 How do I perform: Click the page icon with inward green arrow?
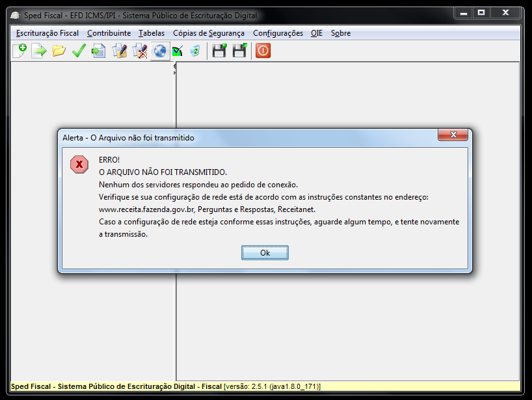pos(98,51)
